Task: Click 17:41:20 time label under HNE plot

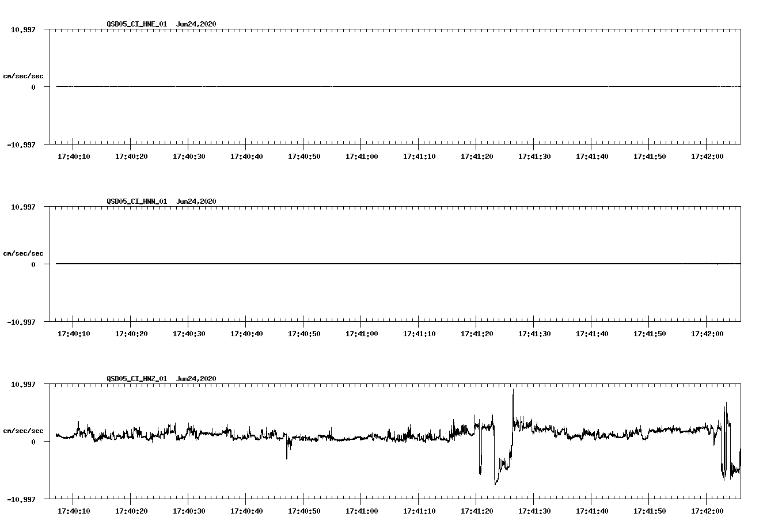Action: coord(477,156)
